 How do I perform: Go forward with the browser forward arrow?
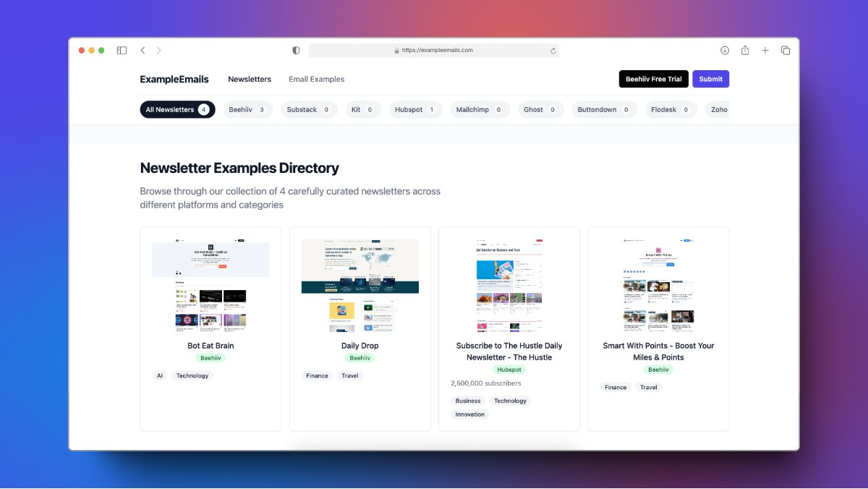click(159, 51)
